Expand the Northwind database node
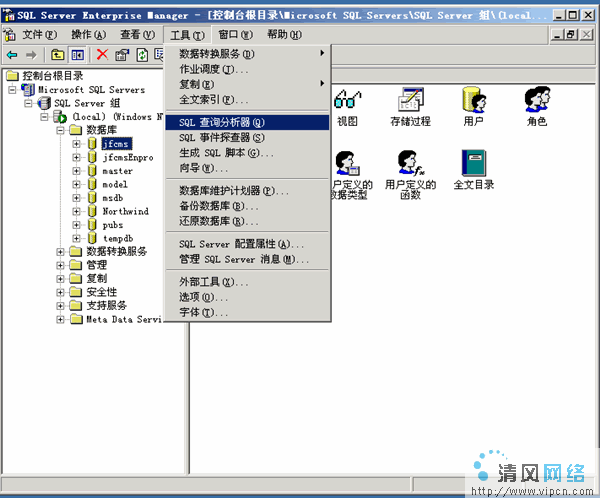The image size is (600, 498). pos(76,211)
